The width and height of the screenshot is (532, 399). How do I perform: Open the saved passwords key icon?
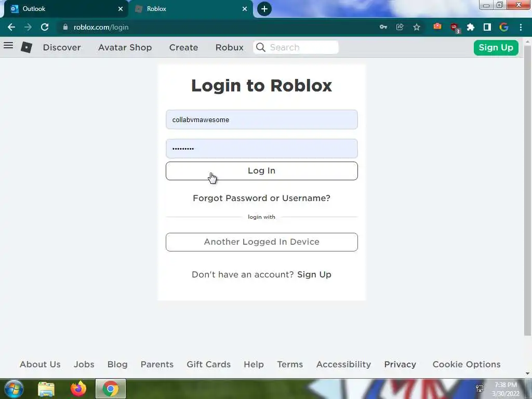pyautogui.click(x=383, y=27)
